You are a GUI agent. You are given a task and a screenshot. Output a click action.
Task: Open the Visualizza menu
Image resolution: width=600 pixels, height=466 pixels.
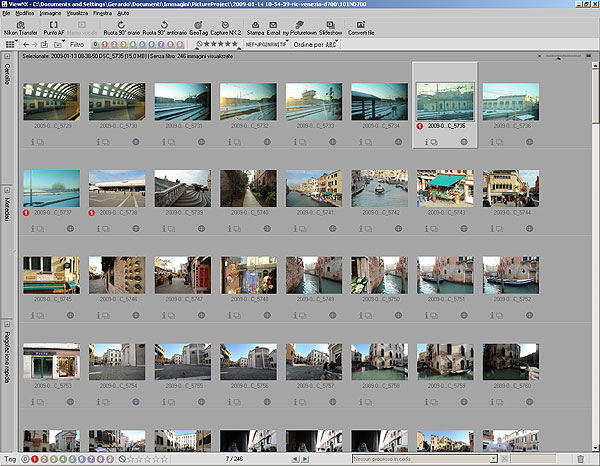[x=77, y=11]
